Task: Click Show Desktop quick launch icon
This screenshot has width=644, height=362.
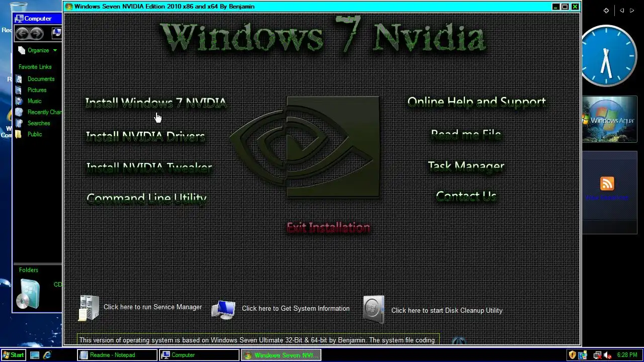Action: (x=34, y=355)
